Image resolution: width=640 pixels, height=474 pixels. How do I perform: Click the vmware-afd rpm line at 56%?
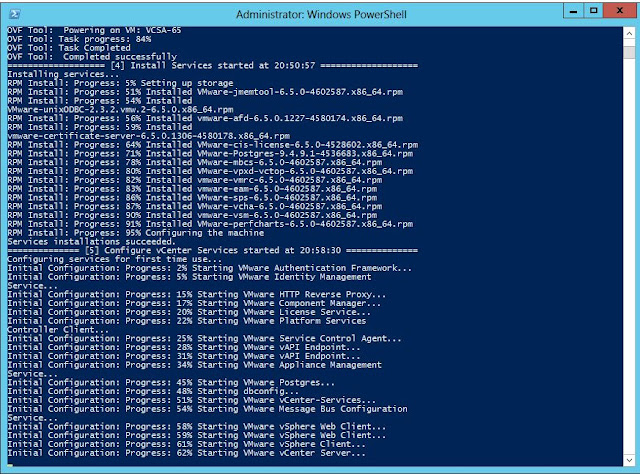(x=205, y=118)
